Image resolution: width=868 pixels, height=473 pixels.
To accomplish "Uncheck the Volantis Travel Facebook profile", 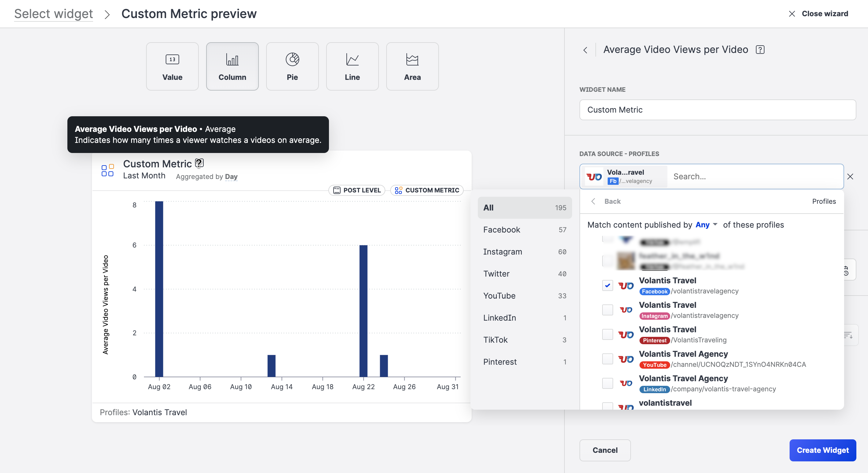I will (x=608, y=285).
